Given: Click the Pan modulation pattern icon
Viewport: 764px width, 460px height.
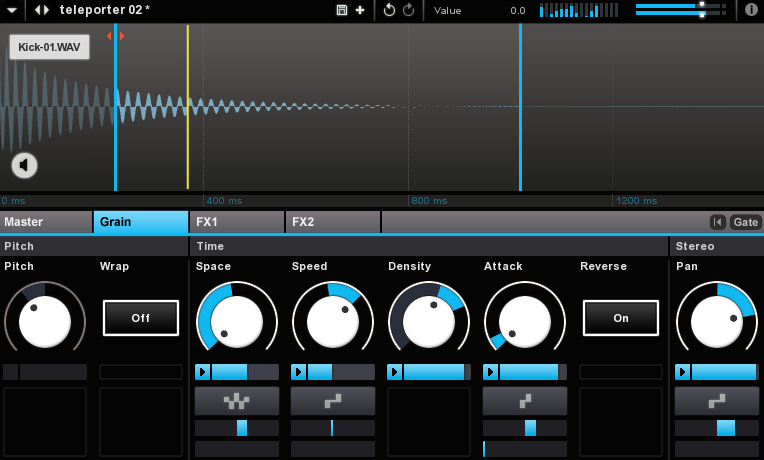Looking at the screenshot, I should [x=716, y=401].
